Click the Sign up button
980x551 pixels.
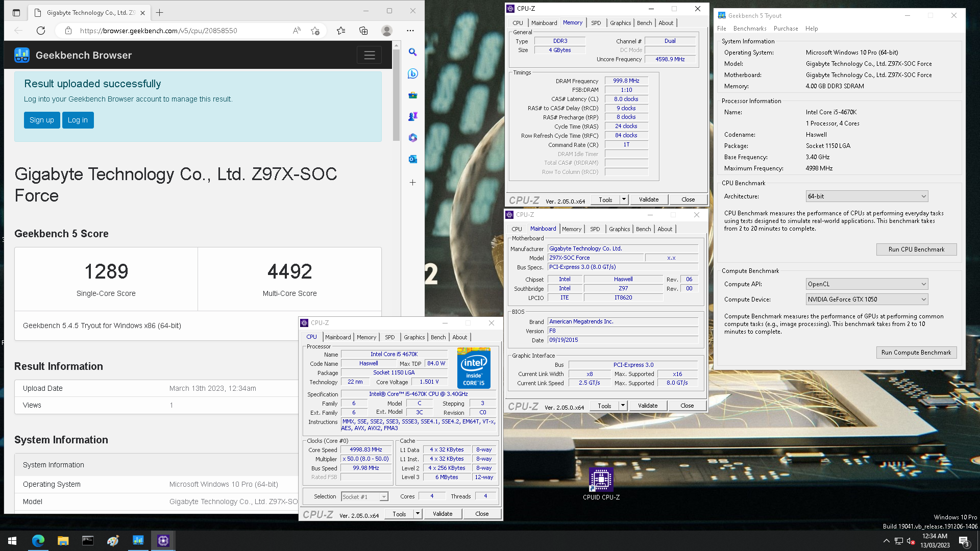coord(42,120)
